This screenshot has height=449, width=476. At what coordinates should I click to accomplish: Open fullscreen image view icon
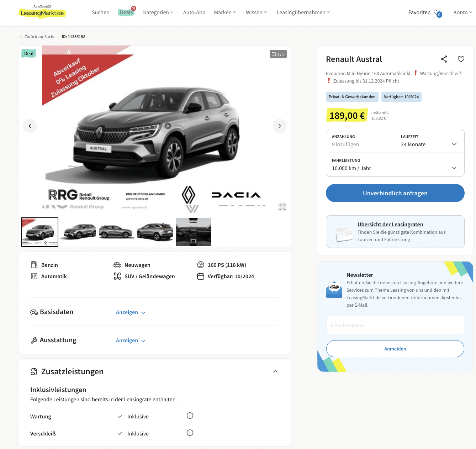pyautogui.click(x=282, y=206)
